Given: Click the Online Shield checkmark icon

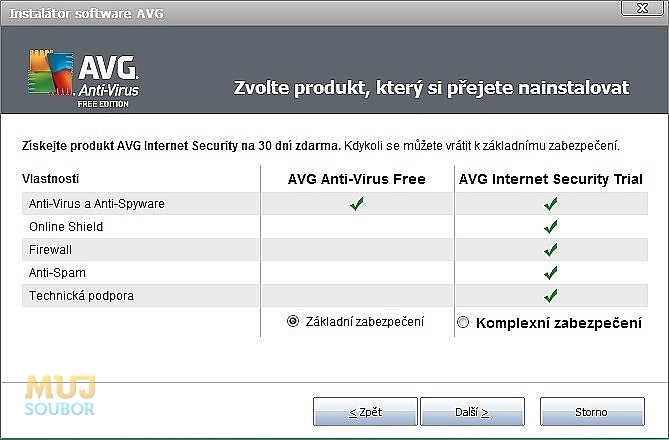Looking at the screenshot, I should [551, 226].
